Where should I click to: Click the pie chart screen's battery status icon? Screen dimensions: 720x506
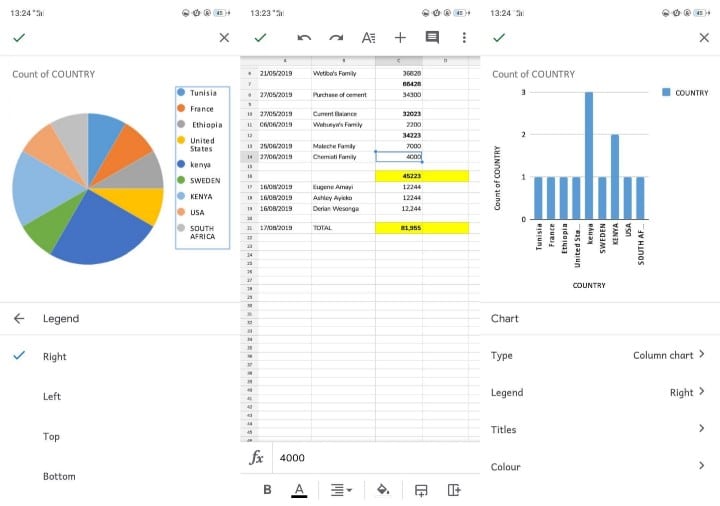click(x=221, y=13)
